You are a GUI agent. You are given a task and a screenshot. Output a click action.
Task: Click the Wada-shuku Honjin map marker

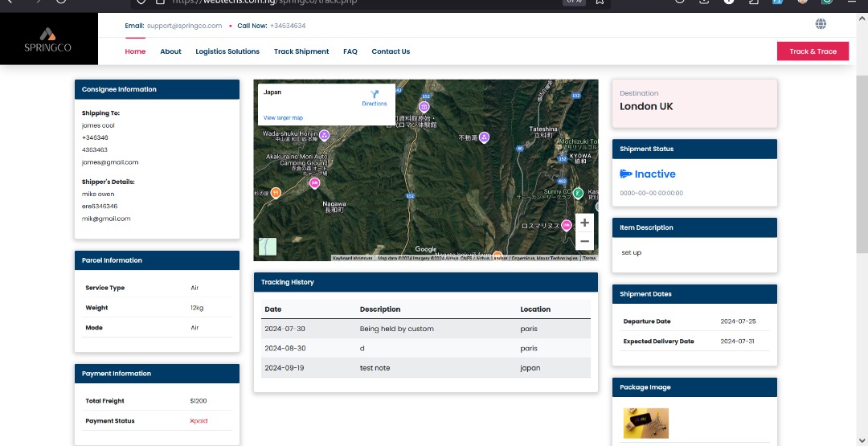click(325, 134)
